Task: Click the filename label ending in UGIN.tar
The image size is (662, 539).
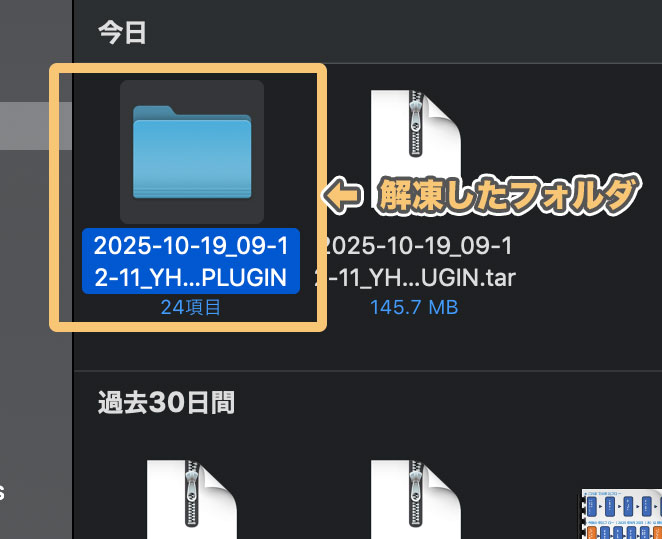Action: (416, 261)
